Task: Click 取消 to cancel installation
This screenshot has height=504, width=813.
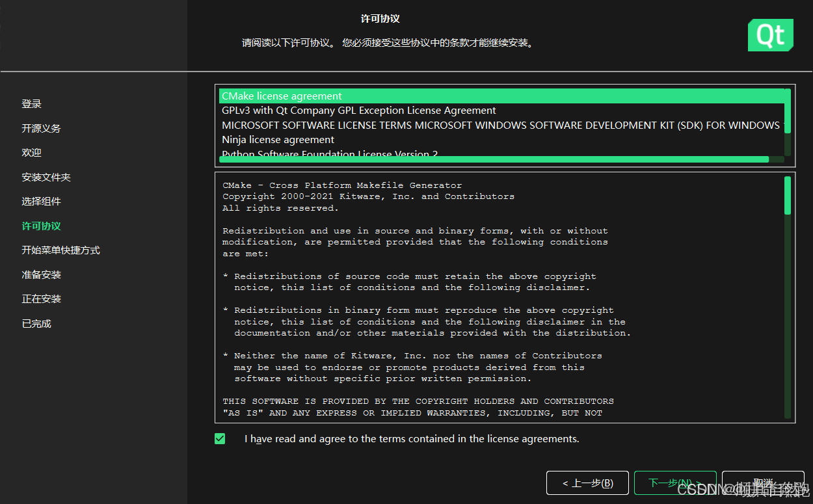Action: pos(762,483)
